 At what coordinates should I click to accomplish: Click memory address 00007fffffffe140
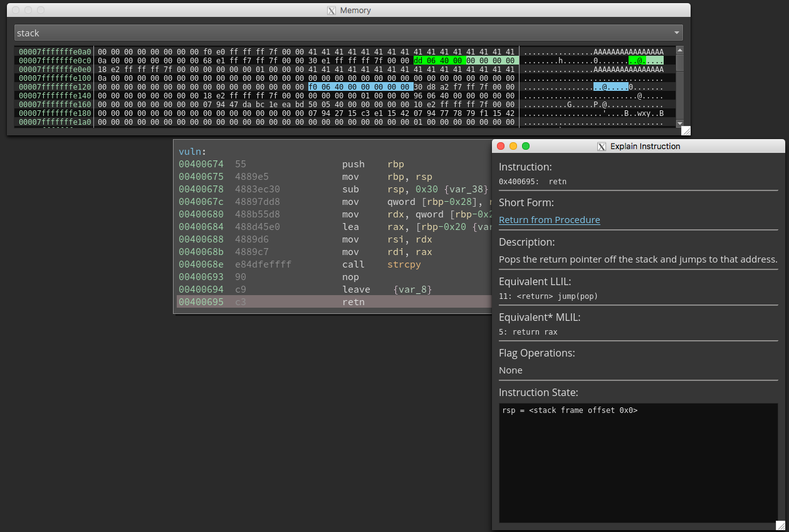tap(55, 95)
